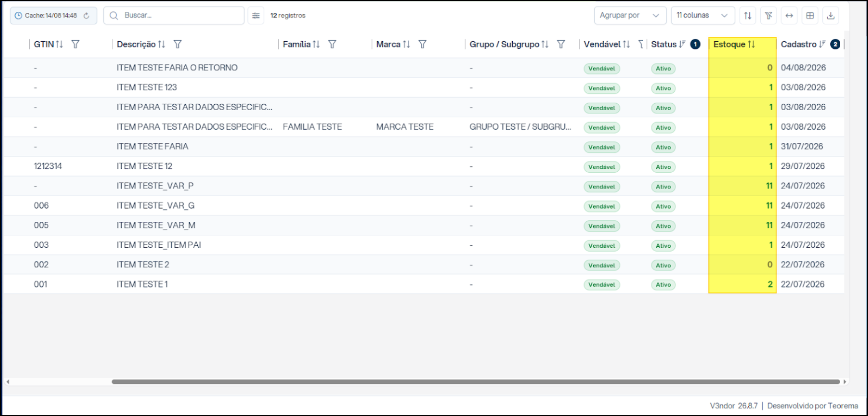Refresh the cache with the reload icon
This screenshot has width=868, height=416.
[86, 15]
